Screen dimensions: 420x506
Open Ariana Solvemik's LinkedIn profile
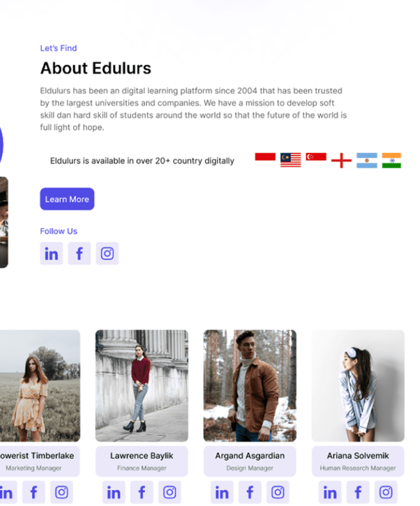[330, 492]
